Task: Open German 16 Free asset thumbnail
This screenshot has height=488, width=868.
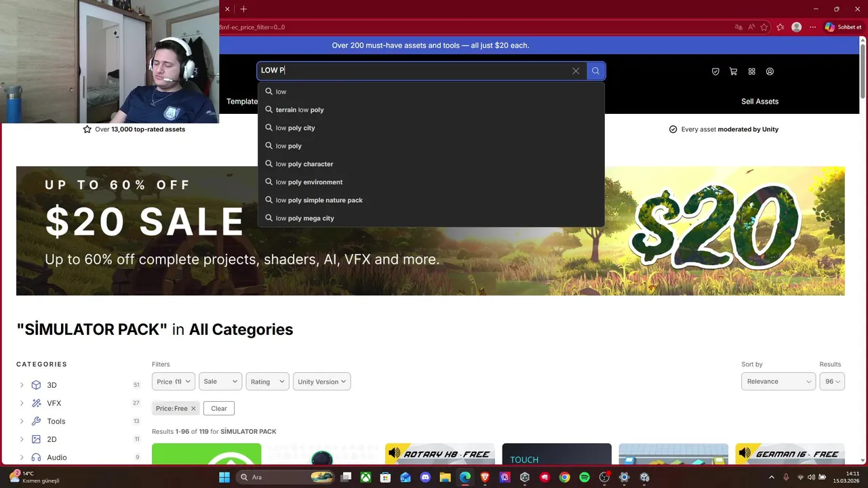Action: pyautogui.click(x=790, y=453)
